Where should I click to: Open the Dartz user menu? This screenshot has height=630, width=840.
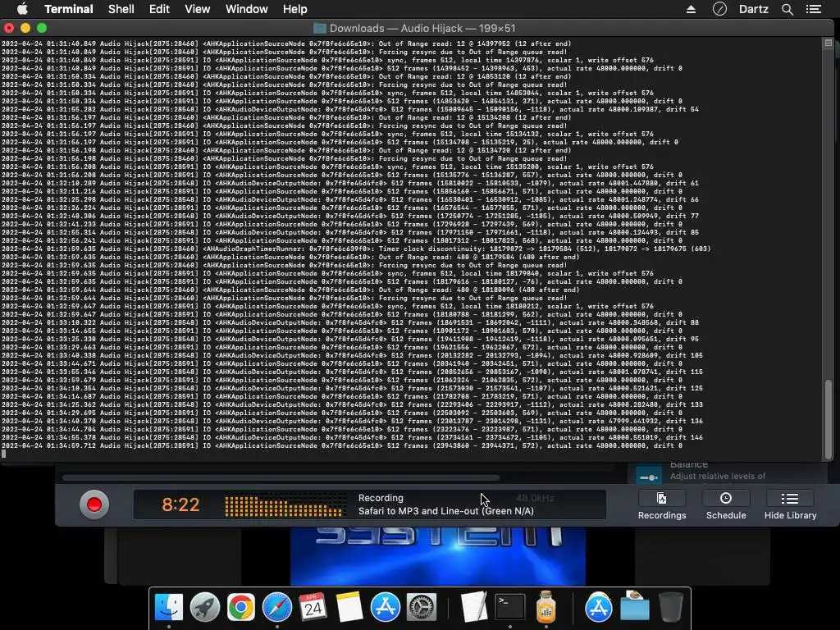tap(754, 9)
